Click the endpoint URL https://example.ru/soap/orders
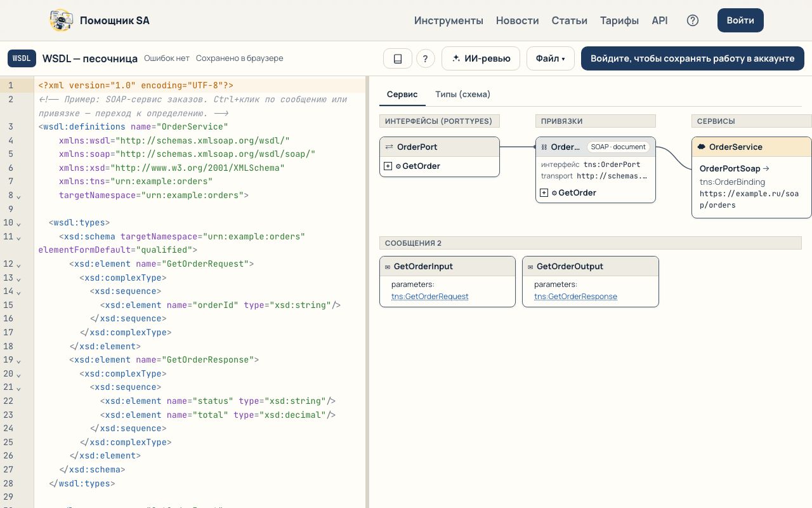 (749, 199)
